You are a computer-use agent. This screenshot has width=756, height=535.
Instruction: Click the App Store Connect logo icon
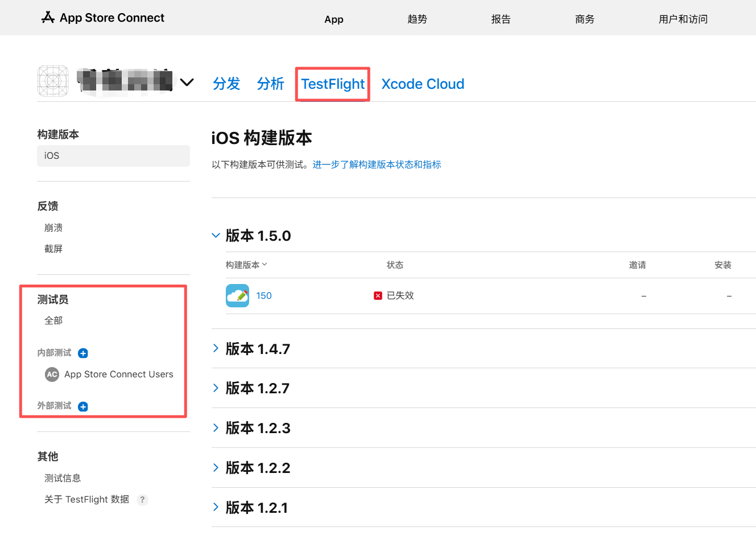point(48,18)
